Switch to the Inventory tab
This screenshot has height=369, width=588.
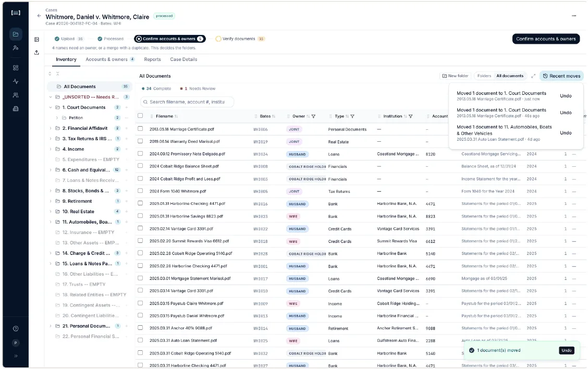tap(66, 59)
